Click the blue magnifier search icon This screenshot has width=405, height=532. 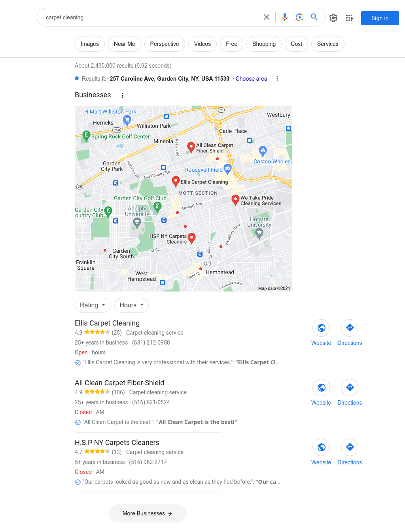[314, 17]
